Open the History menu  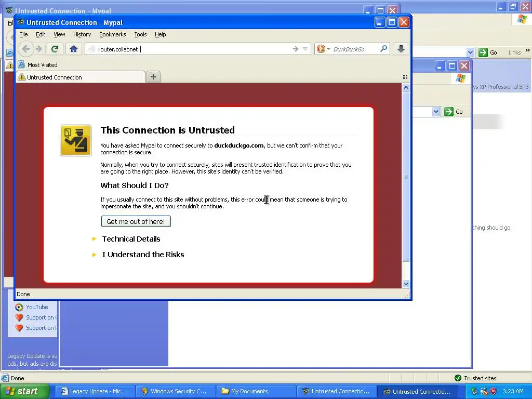click(82, 34)
